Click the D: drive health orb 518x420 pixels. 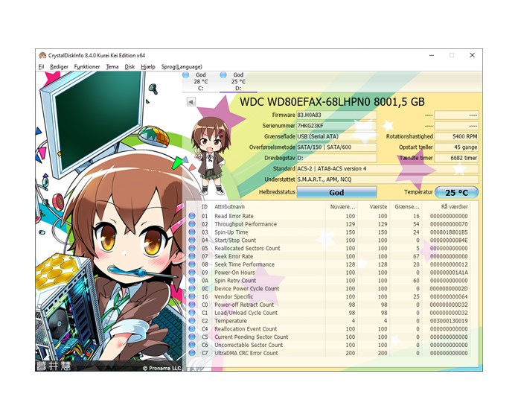[223, 75]
